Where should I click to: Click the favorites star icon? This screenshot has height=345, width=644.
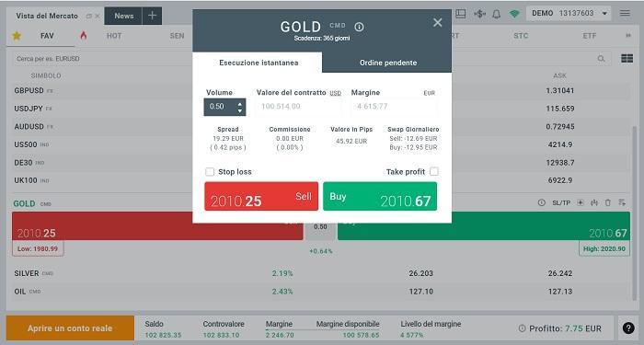point(17,36)
